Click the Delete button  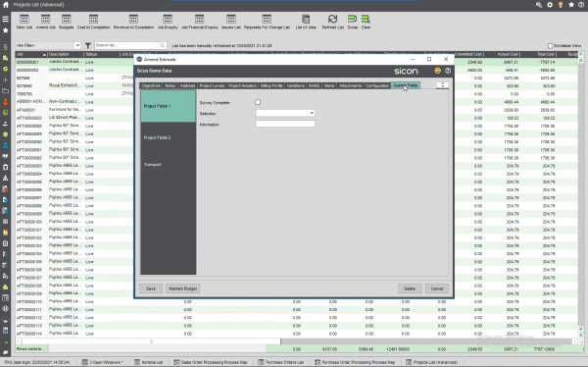pos(410,288)
